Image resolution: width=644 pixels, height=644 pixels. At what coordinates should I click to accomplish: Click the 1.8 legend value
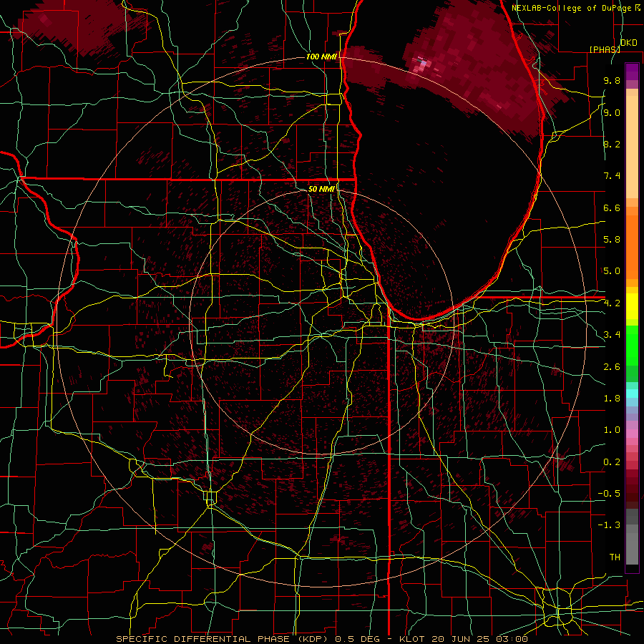612,399
